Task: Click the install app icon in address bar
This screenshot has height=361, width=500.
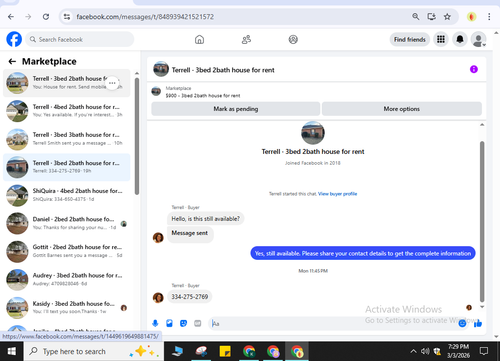Action: (432, 17)
